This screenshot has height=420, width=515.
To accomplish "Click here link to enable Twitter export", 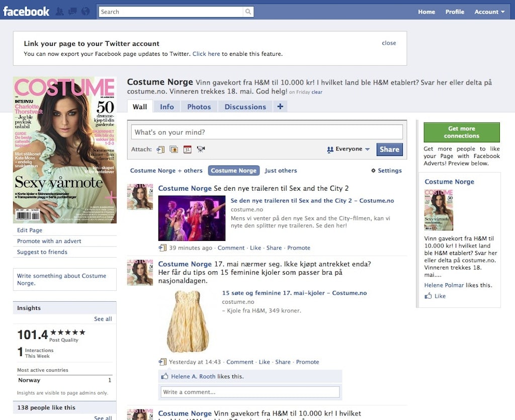I will (206, 54).
